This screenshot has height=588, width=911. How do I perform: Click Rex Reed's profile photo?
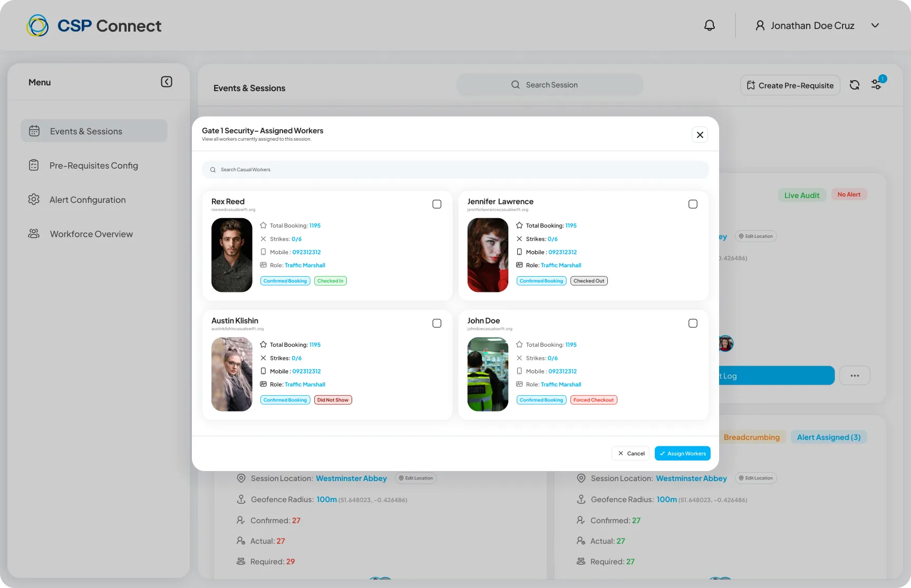[x=232, y=255]
